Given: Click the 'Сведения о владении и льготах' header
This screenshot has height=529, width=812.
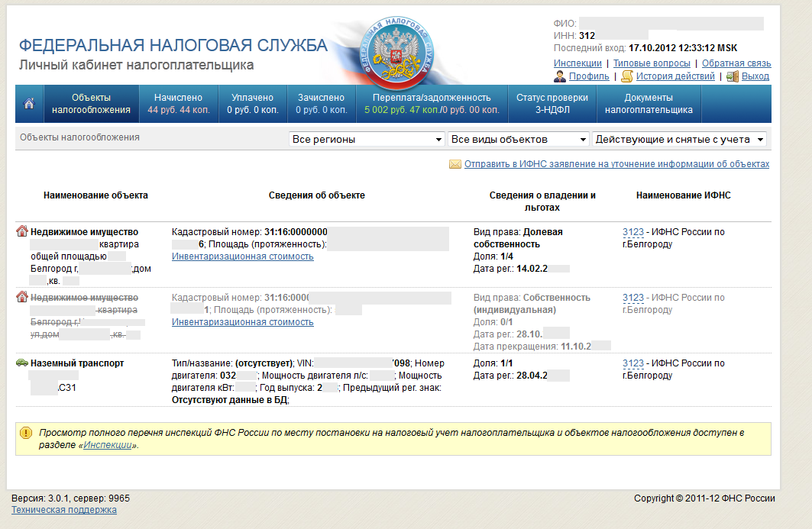Looking at the screenshot, I should pos(542,202).
